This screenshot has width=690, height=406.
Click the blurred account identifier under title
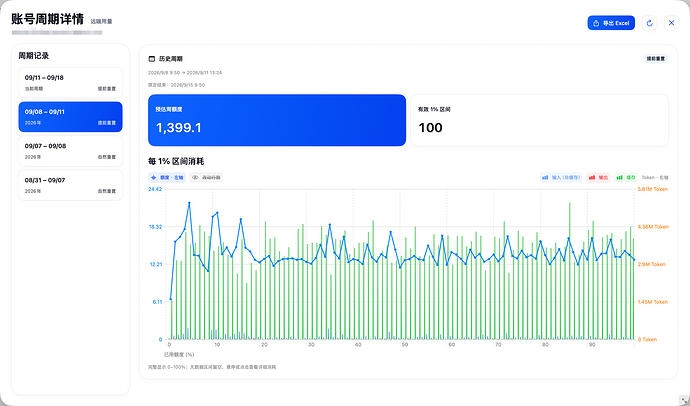coord(57,33)
